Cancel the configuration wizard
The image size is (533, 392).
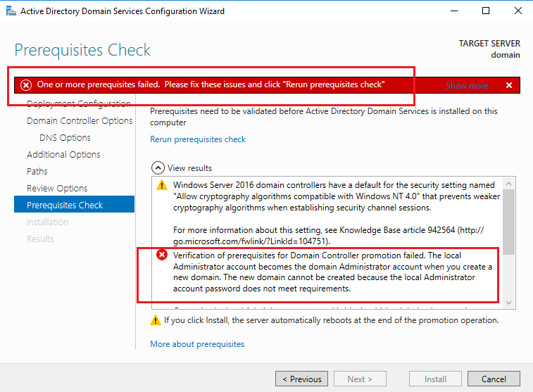pyautogui.click(x=494, y=379)
